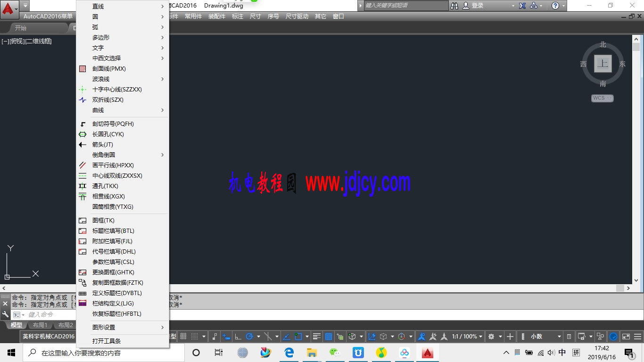Click the gizmo status bar icon
The image size is (644, 362).
[x=402, y=336]
